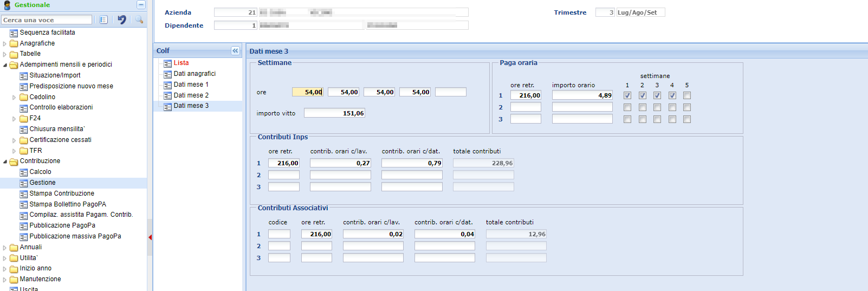The image size is (868, 291).
Task: Expand the Cedolino node arrow
Action: (x=15, y=98)
